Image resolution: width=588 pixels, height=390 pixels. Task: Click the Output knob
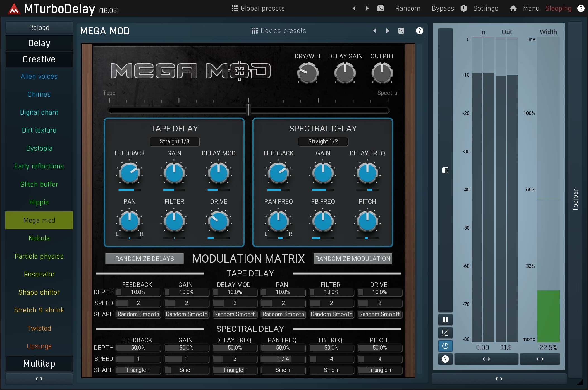click(382, 73)
